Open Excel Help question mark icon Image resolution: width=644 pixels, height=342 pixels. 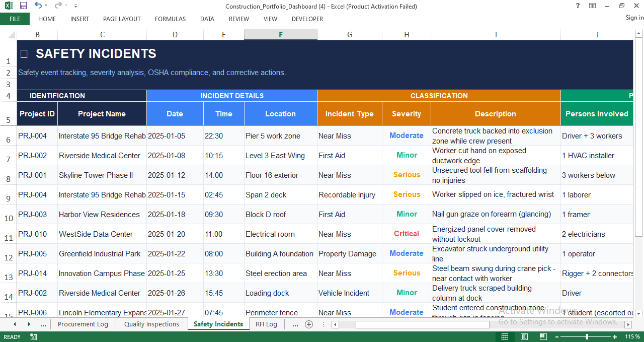click(578, 6)
